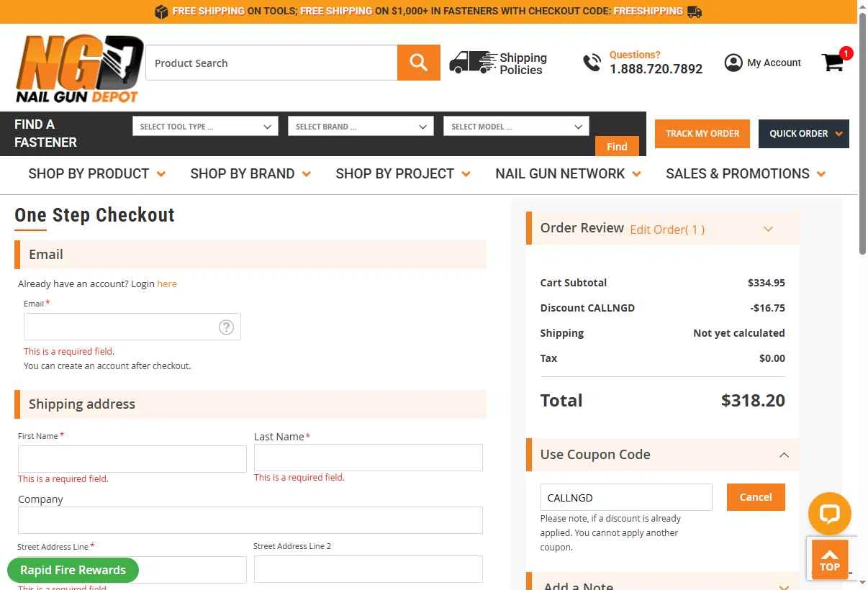Open Rapid Fire Rewards button

(73, 570)
